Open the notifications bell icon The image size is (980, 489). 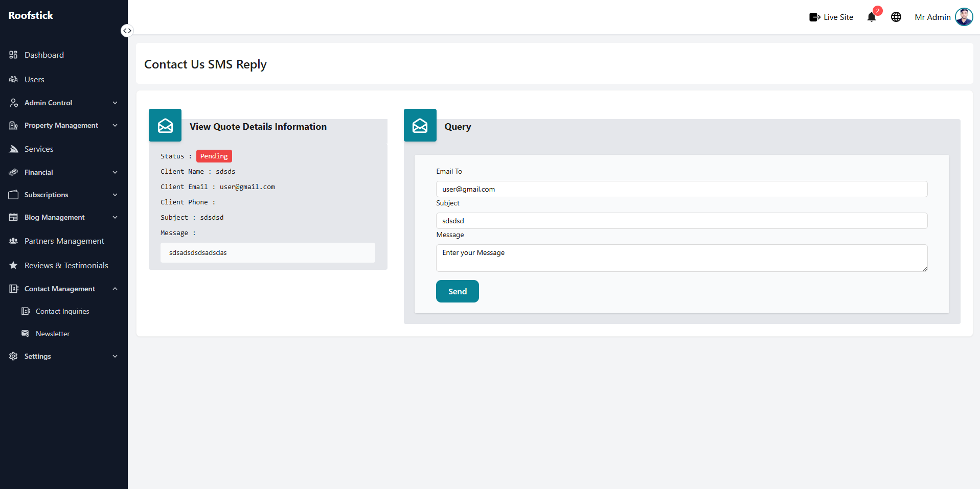pos(872,17)
